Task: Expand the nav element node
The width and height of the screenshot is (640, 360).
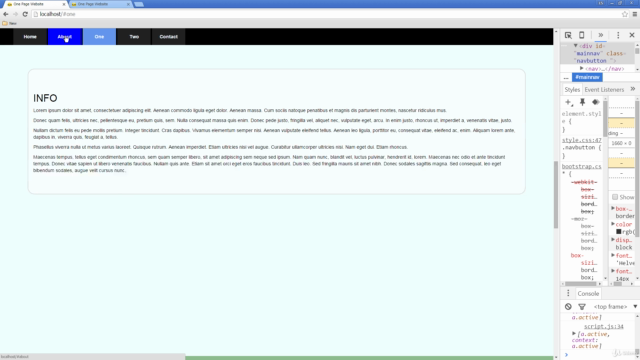Action: click(x=582, y=69)
